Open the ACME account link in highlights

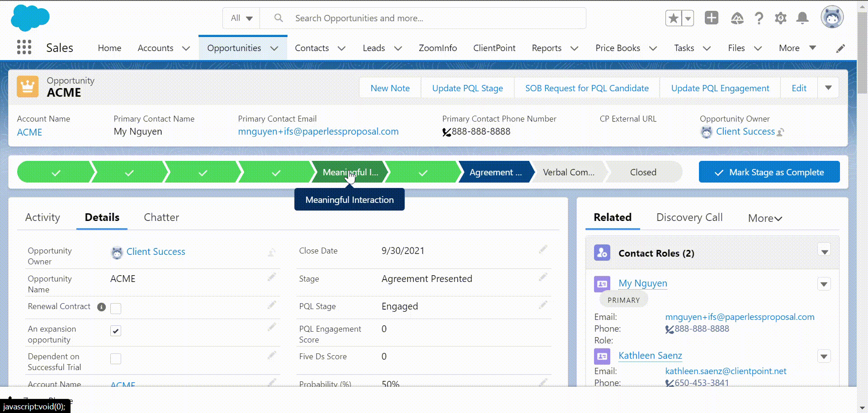pos(29,132)
